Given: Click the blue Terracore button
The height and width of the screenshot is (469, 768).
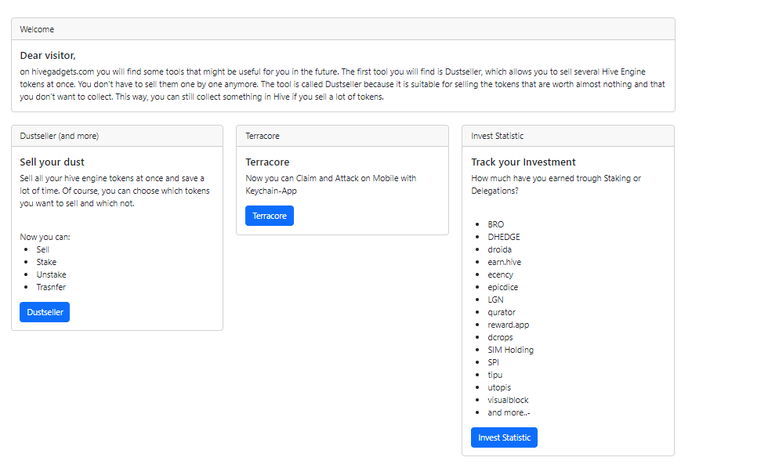Looking at the screenshot, I should 269,215.
